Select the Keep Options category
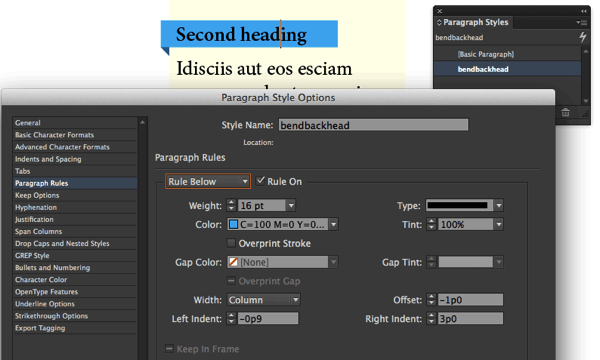This screenshot has width=600, height=360. (x=75, y=195)
